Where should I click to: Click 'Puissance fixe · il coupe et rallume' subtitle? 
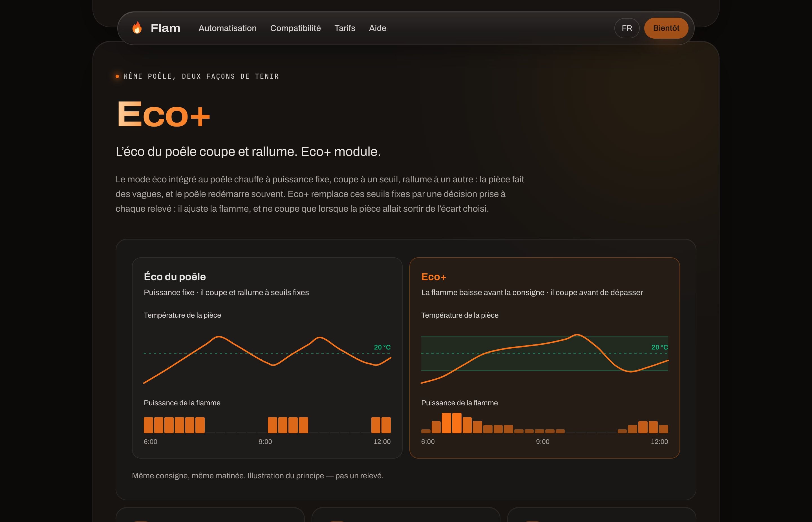tap(226, 292)
